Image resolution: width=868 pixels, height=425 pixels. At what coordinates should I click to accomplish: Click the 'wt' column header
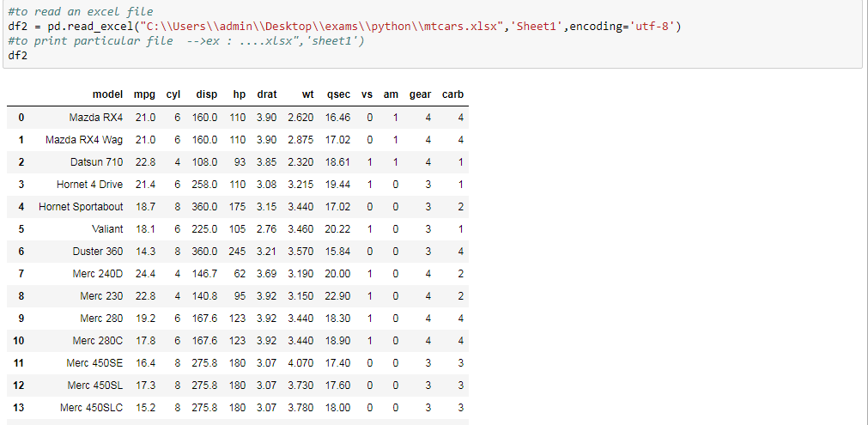click(x=307, y=94)
